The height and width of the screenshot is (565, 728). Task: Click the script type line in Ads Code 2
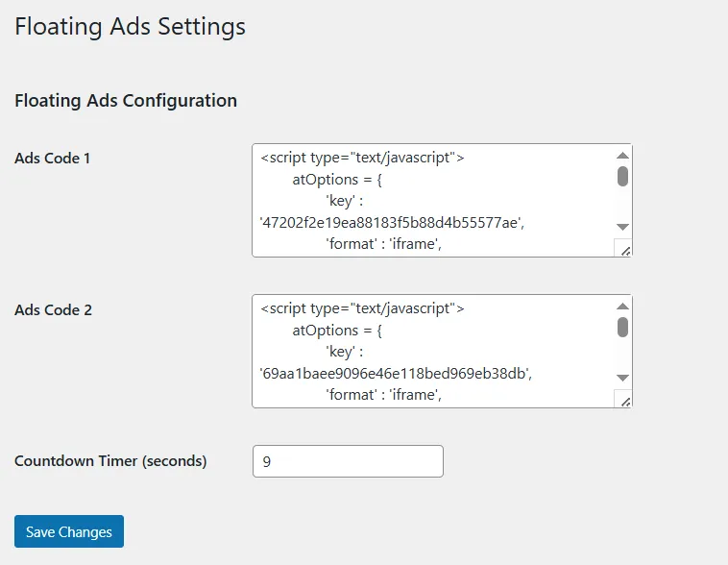click(362, 308)
